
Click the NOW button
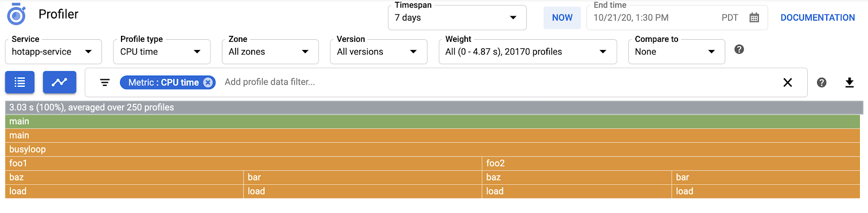tap(562, 17)
